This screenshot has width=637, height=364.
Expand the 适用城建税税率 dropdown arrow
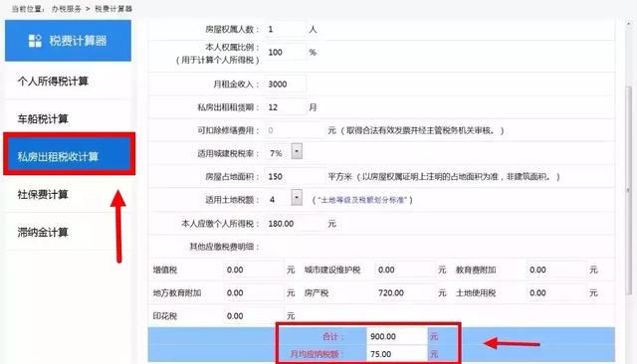click(297, 151)
